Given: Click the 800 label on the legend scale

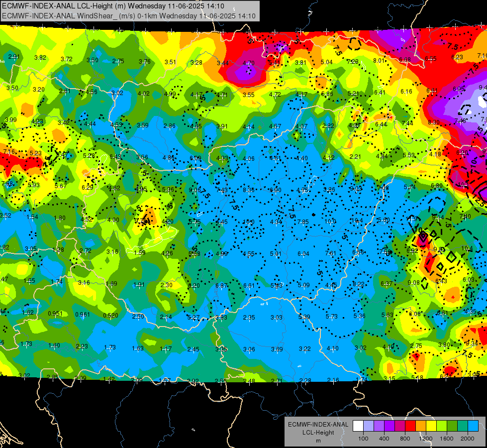Looking at the screenshot, I should 405,439.
